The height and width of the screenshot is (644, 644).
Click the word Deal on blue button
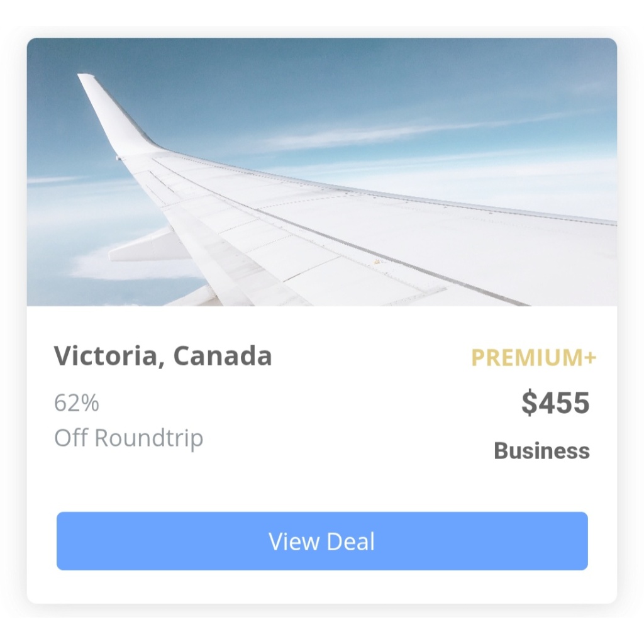pyautogui.click(x=351, y=541)
